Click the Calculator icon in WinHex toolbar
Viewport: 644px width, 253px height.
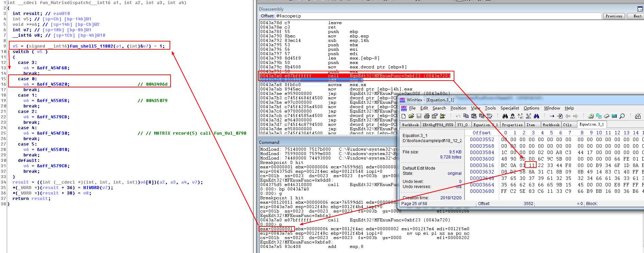[x=614, y=116]
